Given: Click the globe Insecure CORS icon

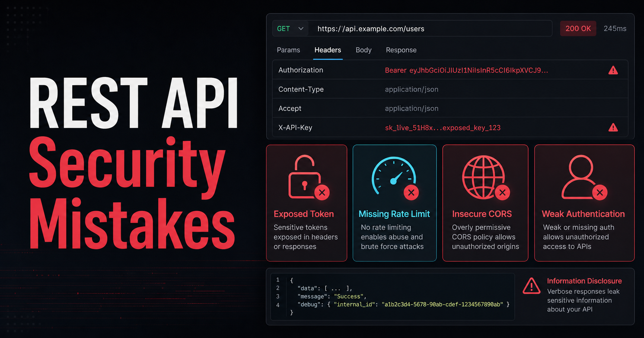Looking at the screenshot, I should (x=486, y=177).
